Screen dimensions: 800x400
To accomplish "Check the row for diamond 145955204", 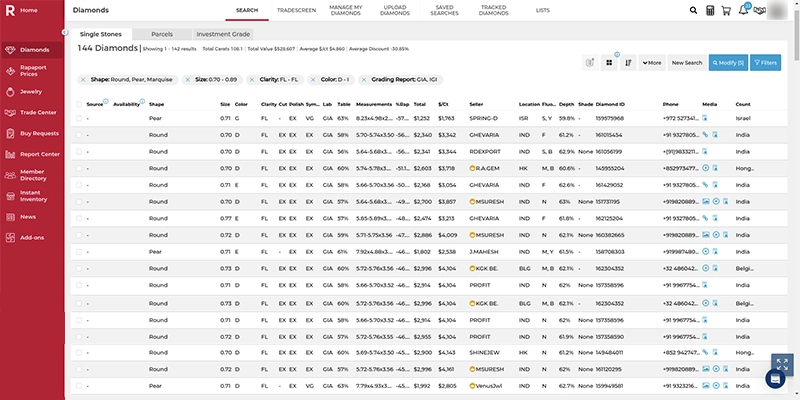I will 79,168.
